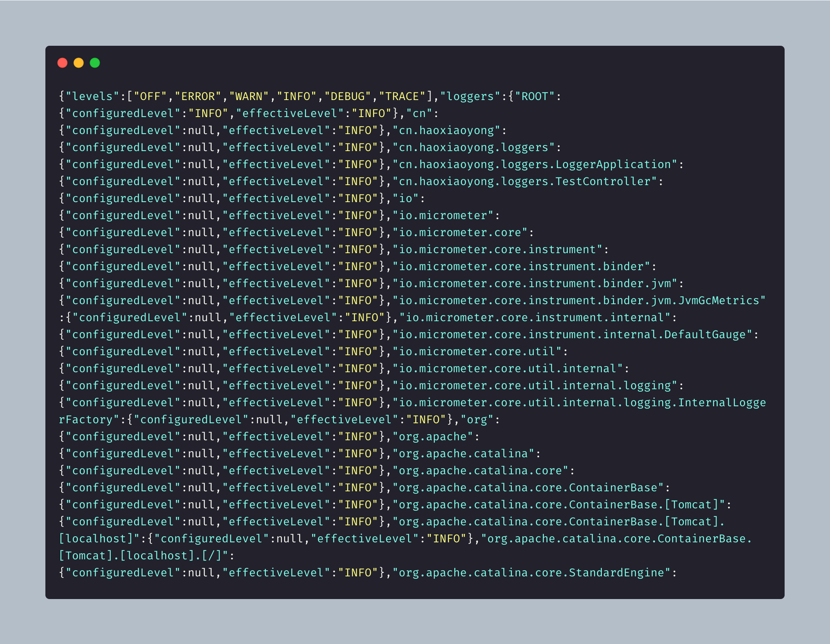Click the "cn.haoxiaoyong" logger name
Image resolution: width=830 pixels, height=644 pixels.
[x=447, y=130]
